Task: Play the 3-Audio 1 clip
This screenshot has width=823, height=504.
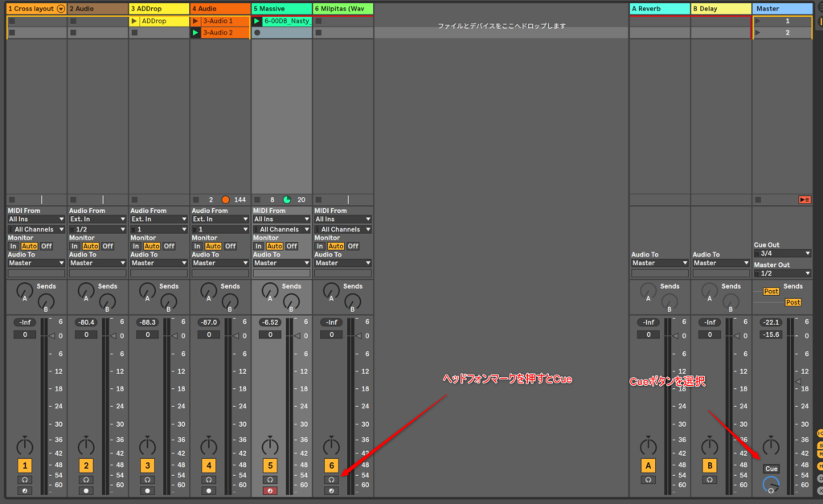Action: pyautogui.click(x=195, y=21)
